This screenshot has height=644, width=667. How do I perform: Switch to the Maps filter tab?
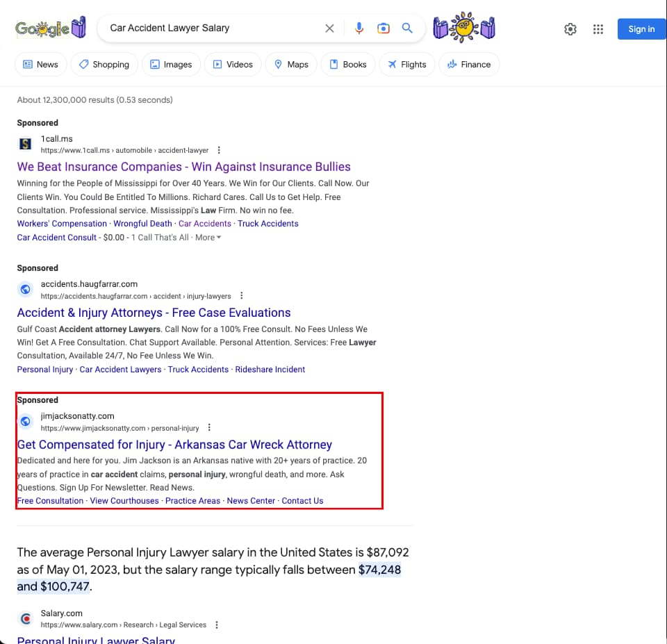291,64
